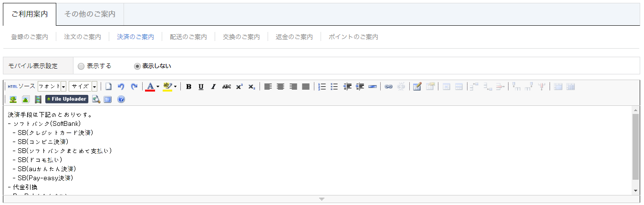644x205 pixels.
Task: Insert a hyperlink with the chain icon
Action: 389,87
